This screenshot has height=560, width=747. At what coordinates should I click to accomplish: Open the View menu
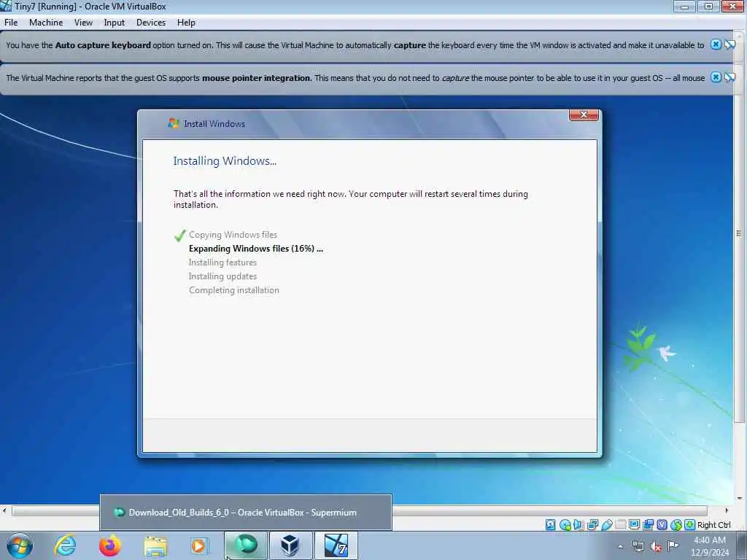(x=83, y=23)
